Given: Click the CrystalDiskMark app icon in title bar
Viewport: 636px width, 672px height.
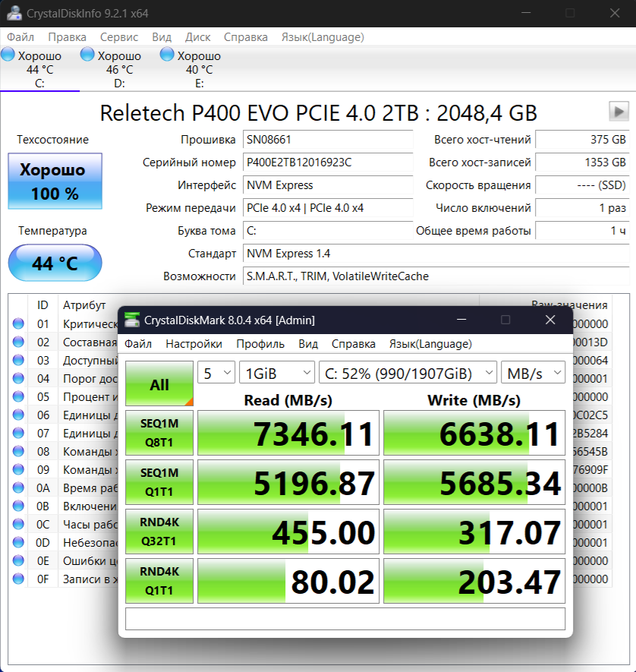Looking at the screenshot, I should 132,320.
